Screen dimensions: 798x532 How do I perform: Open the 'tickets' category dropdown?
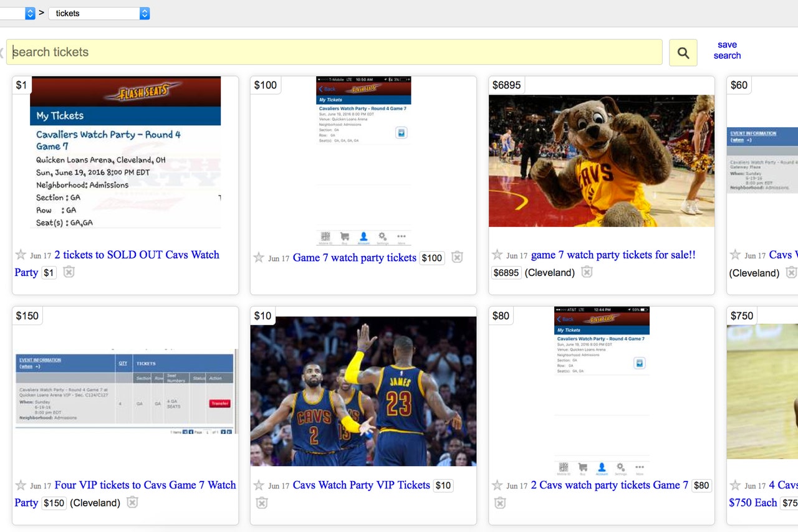click(x=99, y=13)
